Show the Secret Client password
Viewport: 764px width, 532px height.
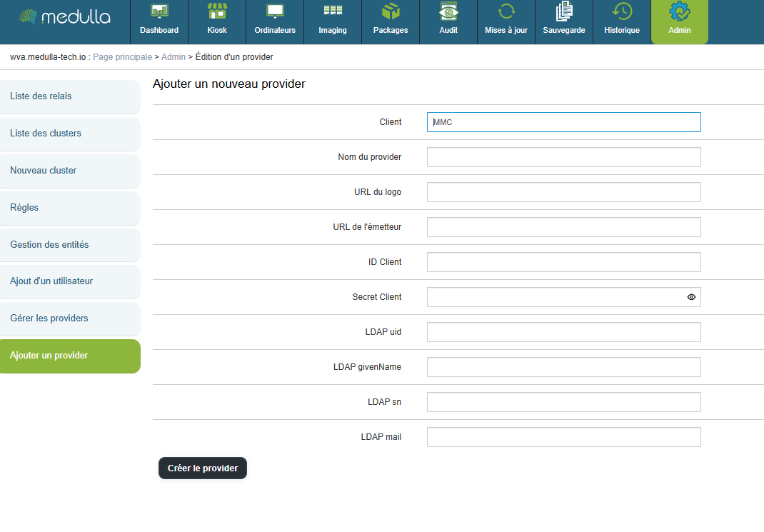[691, 297]
